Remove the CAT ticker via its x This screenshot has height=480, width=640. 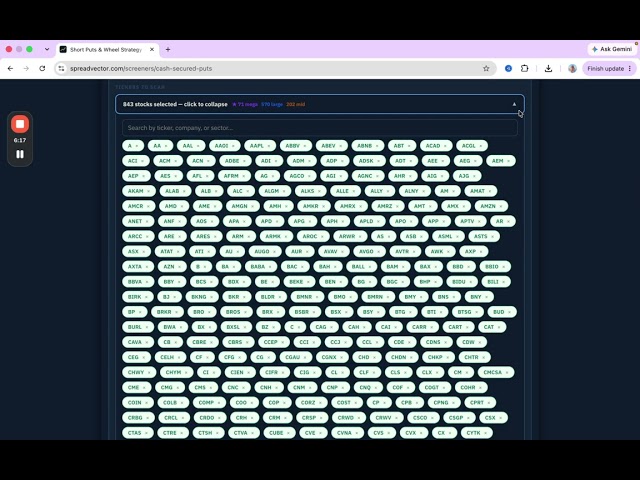pos(499,327)
